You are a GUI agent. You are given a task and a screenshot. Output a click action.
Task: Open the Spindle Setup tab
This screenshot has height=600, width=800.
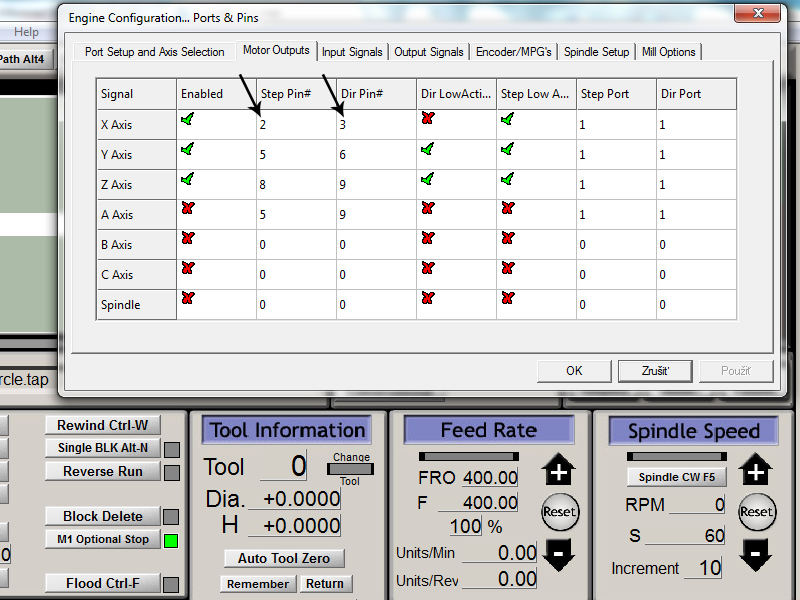tap(596, 52)
